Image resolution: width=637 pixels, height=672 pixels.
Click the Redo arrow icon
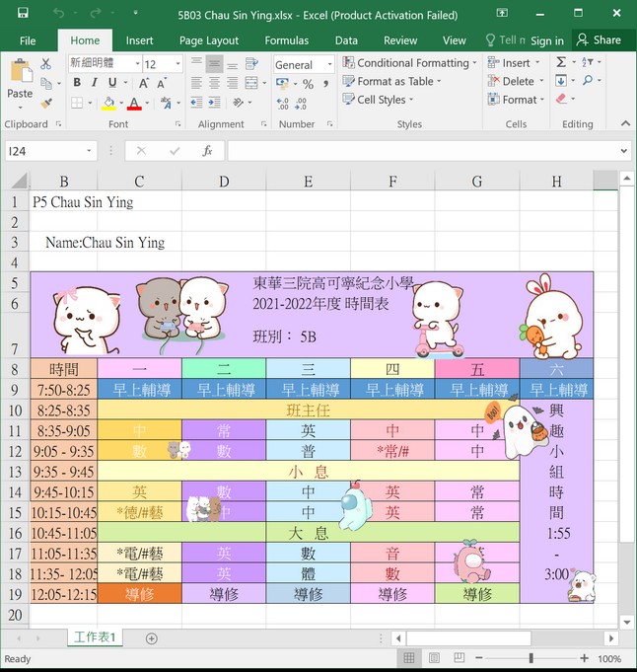coord(96,13)
